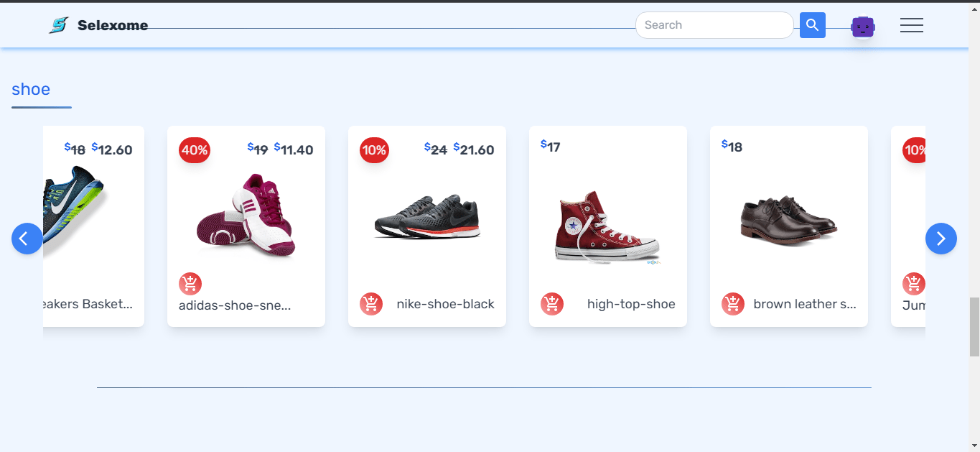
Task: Add high-top-shoe to cart
Action: (x=552, y=304)
